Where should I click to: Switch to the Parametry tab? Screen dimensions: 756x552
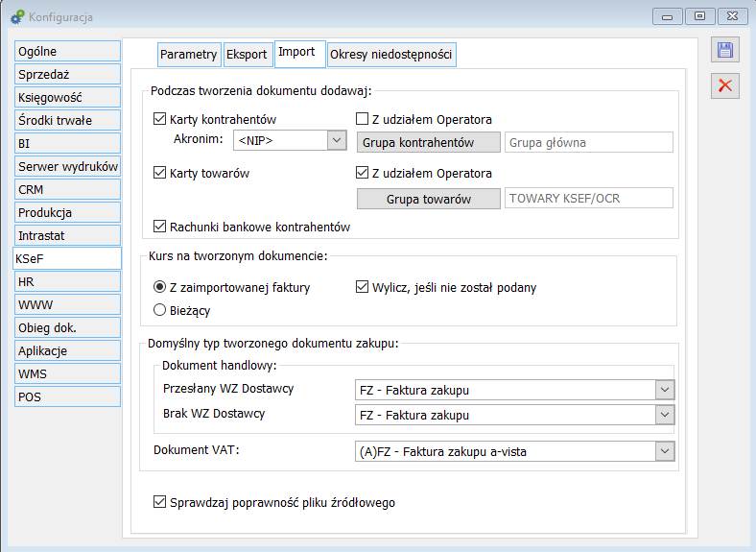coord(188,55)
